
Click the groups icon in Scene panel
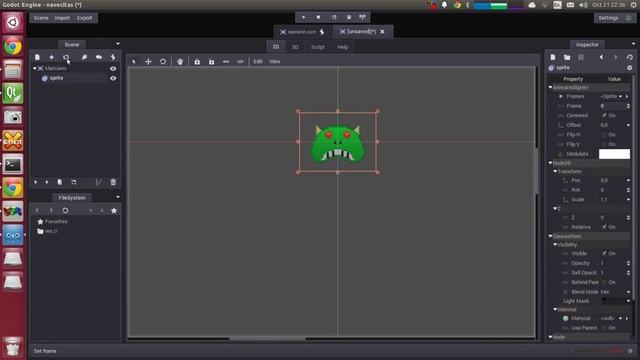click(x=99, y=57)
